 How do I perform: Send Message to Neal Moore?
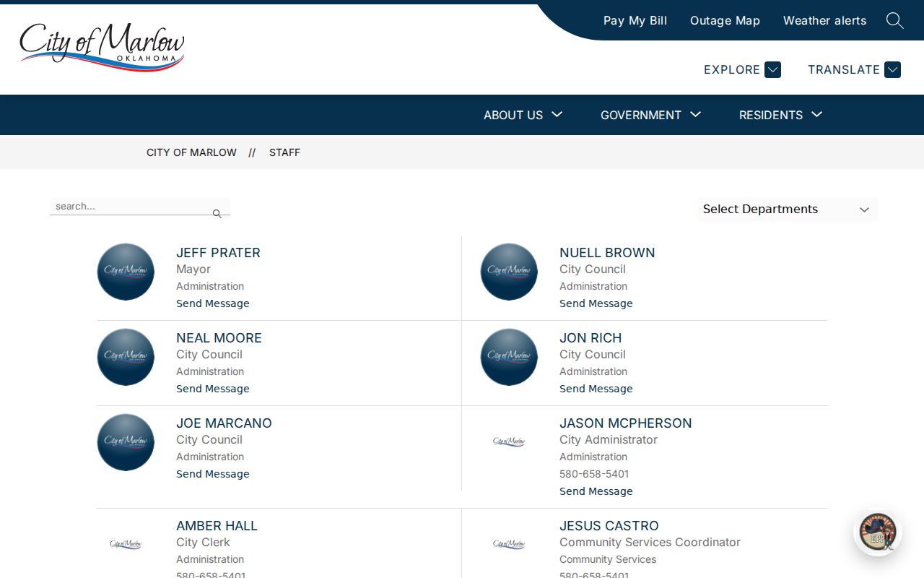213,389
